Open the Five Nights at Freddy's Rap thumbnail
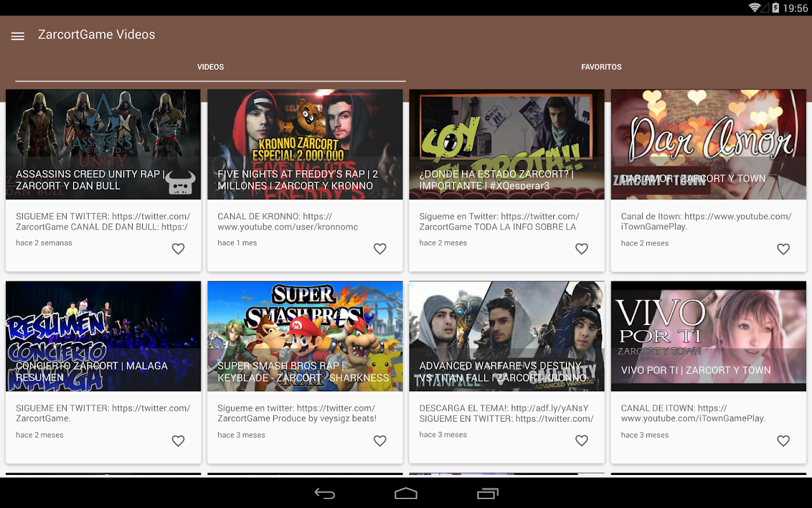The image size is (812, 508). point(305,144)
